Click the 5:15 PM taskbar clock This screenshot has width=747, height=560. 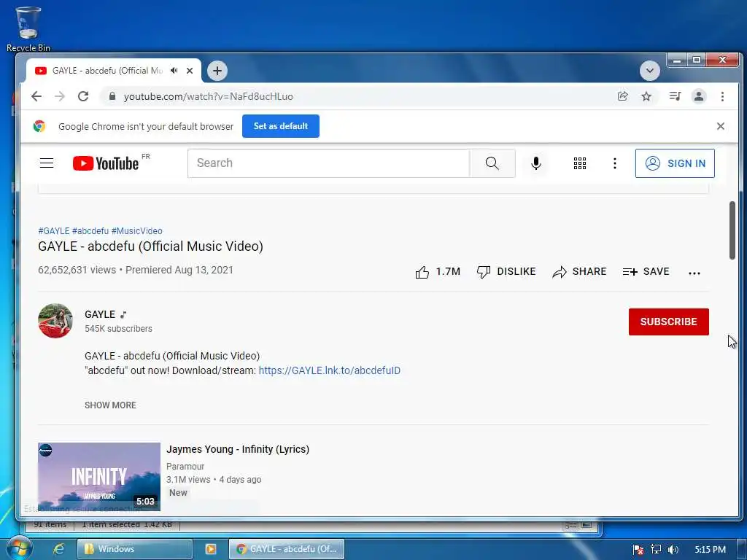click(710, 550)
